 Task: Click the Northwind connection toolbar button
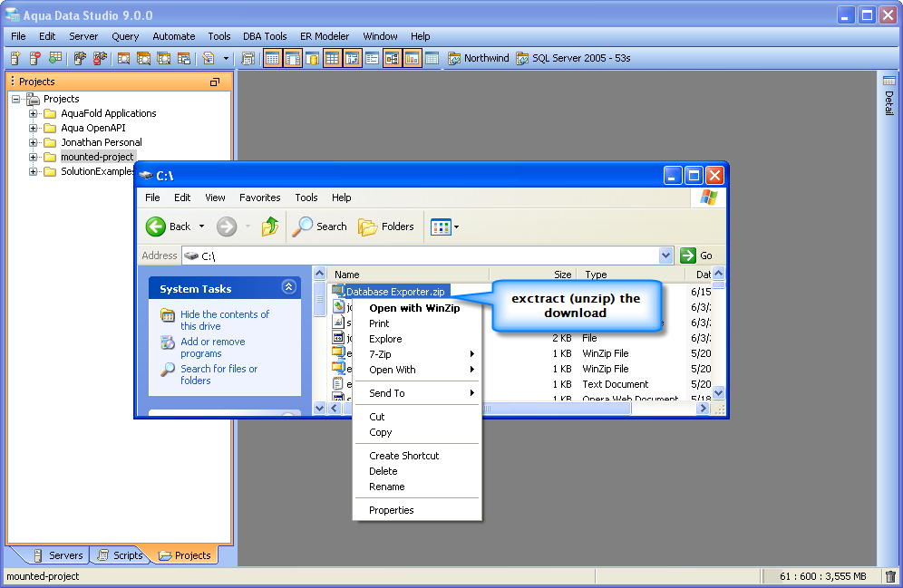click(479, 58)
